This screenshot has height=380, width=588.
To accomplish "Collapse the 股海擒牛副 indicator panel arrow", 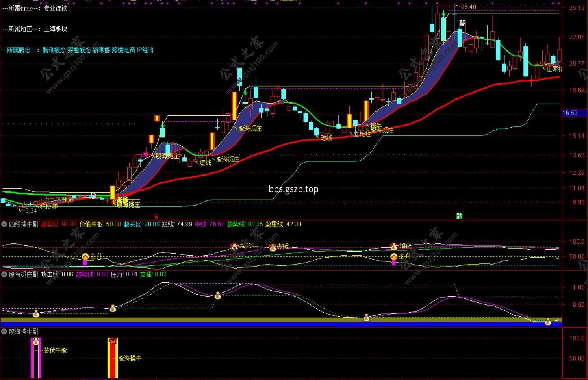I will click(4, 332).
